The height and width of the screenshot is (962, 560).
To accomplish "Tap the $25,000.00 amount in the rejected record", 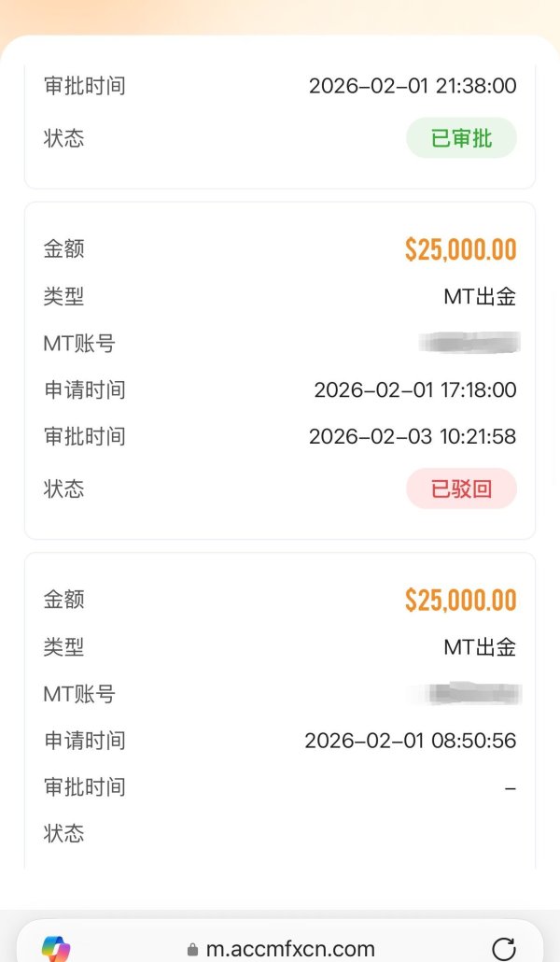I will click(x=460, y=249).
